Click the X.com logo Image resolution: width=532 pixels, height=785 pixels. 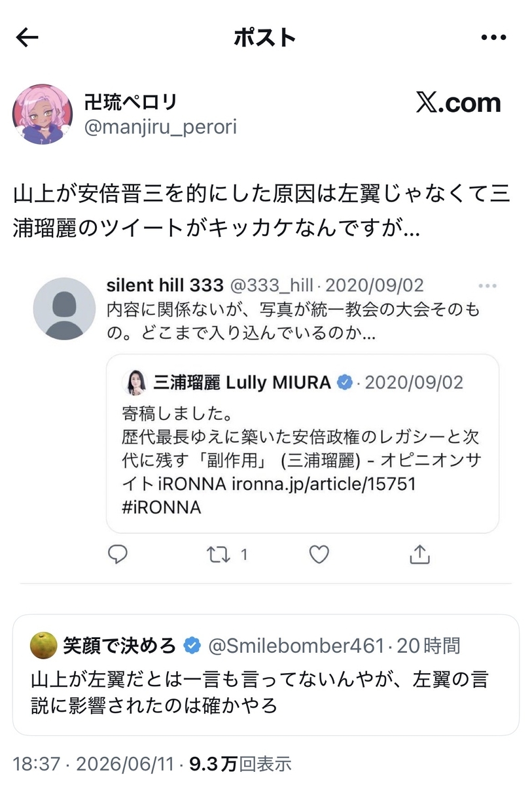tap(458, 103)
